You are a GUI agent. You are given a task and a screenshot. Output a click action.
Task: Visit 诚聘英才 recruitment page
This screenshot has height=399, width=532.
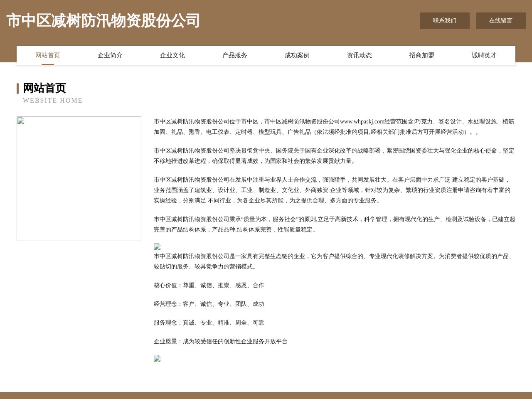coord(484,55)
